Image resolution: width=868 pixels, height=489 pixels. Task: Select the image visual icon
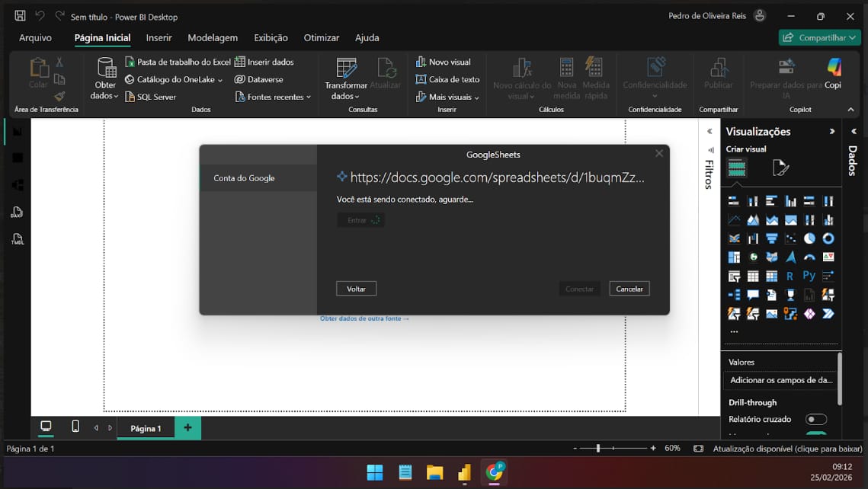(x=772, y=314)
